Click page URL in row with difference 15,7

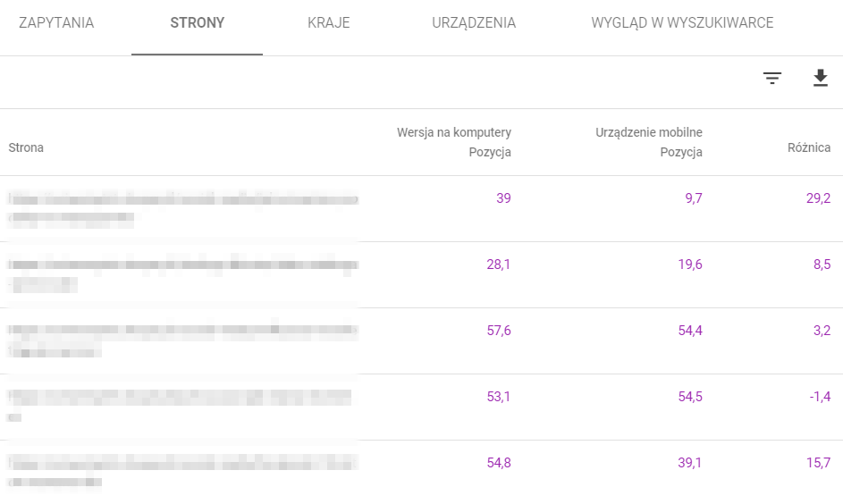(182, 472)
